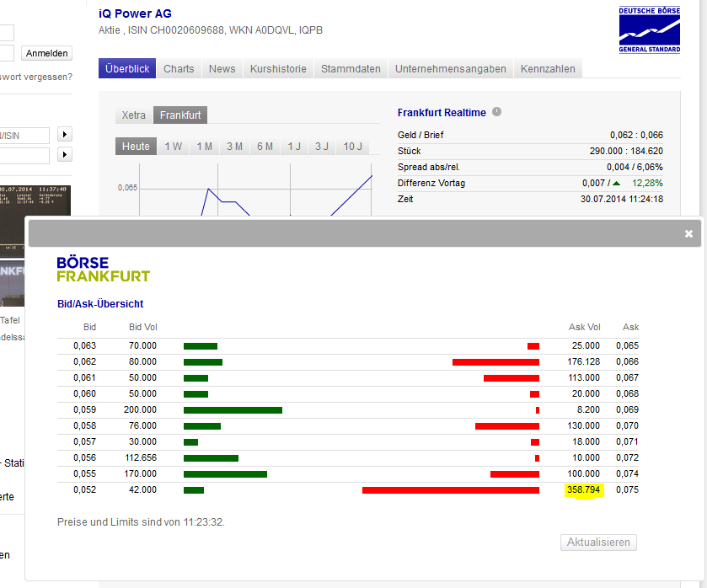Click the second sidebar search input field

pos(24,156)
